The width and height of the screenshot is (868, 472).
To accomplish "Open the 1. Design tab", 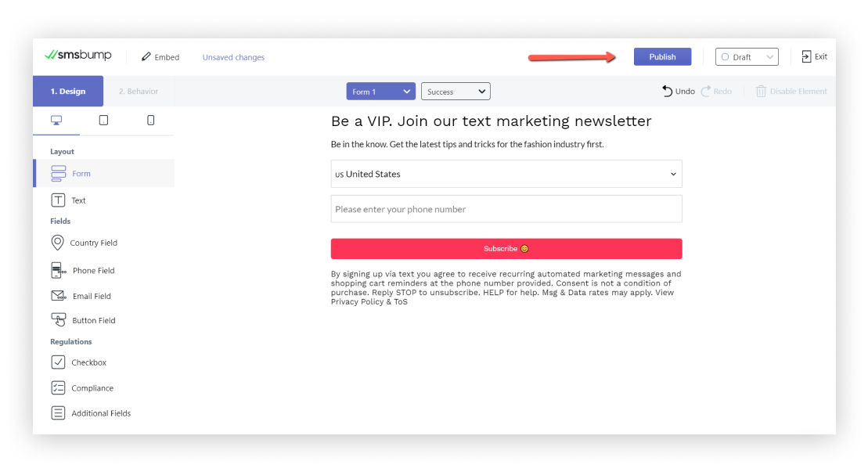I will (68, 92).
